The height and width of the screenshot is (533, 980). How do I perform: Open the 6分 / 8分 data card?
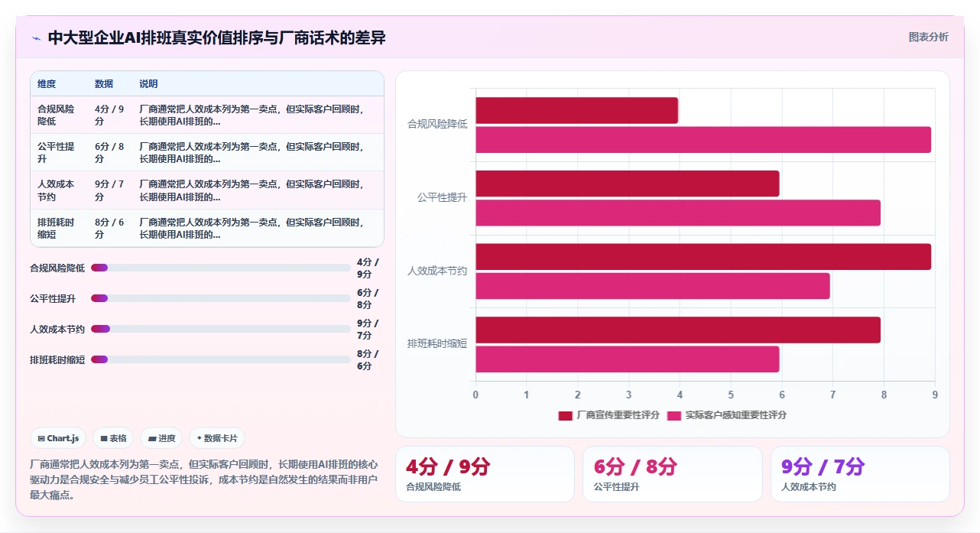pos(673,474)
